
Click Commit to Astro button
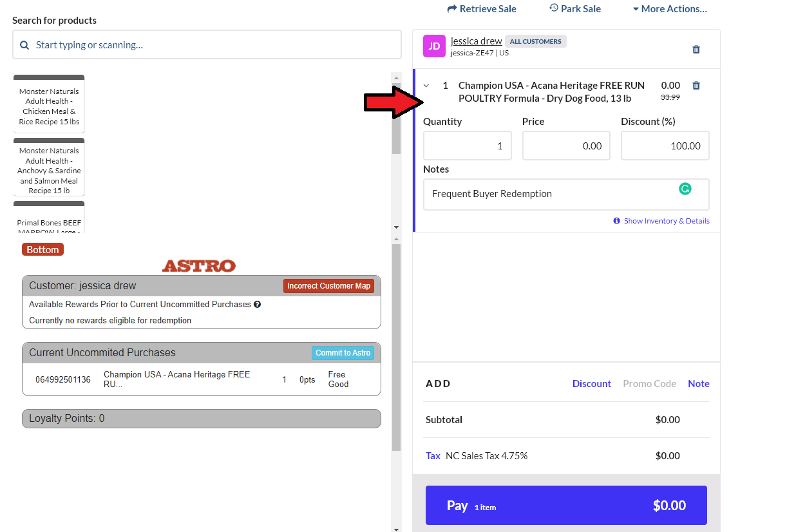pyautogui.click(x=343, y=353)
